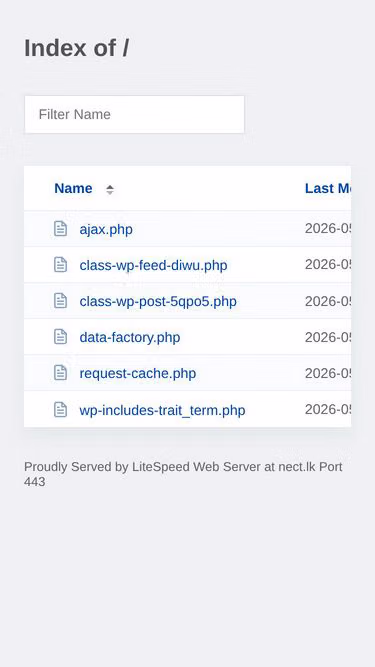This screenshot has height=667, width=375.
Task: Click the file icon beside wp-includes-trait_term.php
Action: click(60, 410)
